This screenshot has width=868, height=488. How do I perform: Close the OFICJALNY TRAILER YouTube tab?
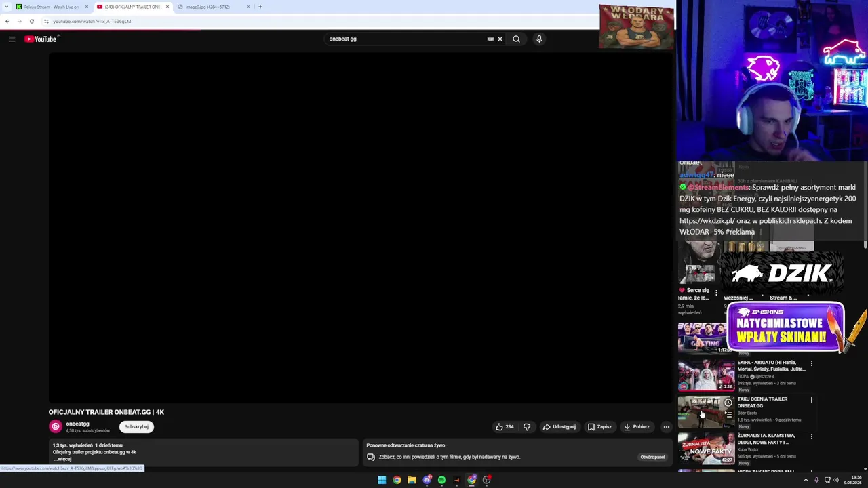click(x=167, y=7)
